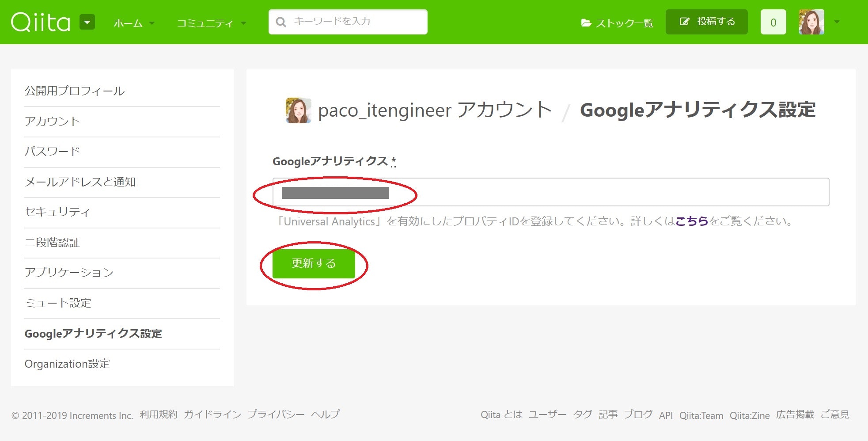
Task: Click profile avatar beside paco_itengineer
Action: click(299, 110)
